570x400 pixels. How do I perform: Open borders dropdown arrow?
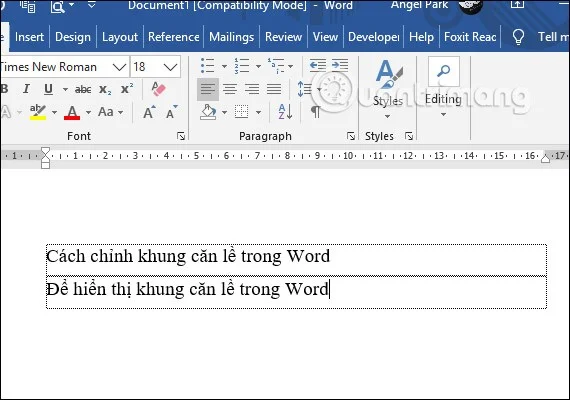click(258, 112)
